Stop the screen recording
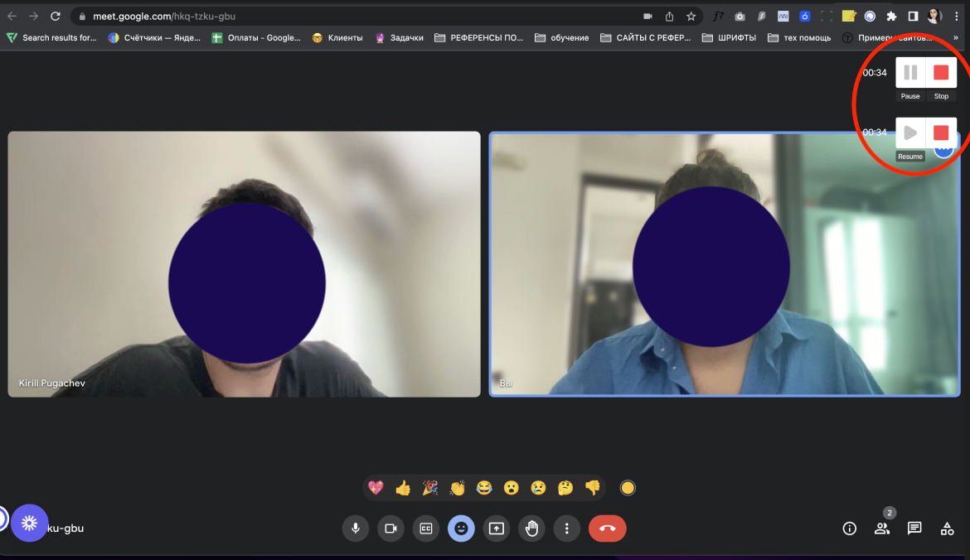970x560 pixels. point(941,73)
